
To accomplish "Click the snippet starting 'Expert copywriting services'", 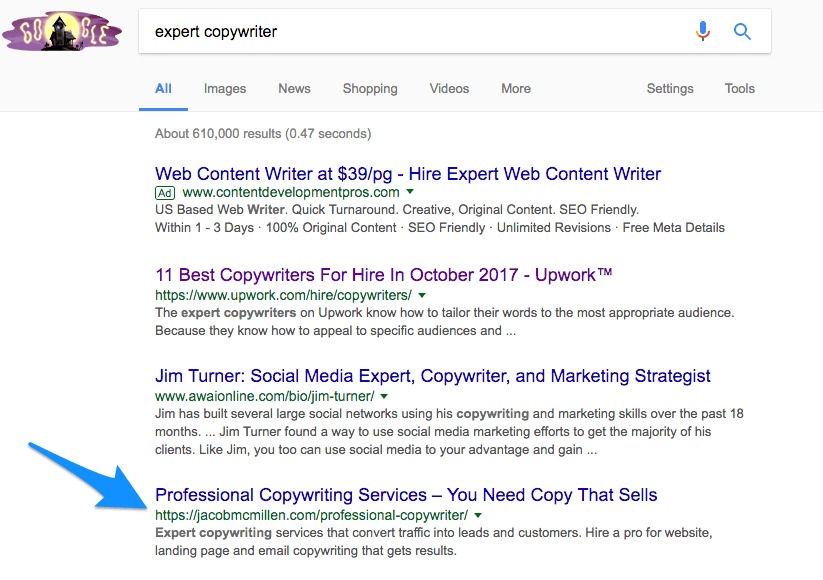I will coord(434,542).
